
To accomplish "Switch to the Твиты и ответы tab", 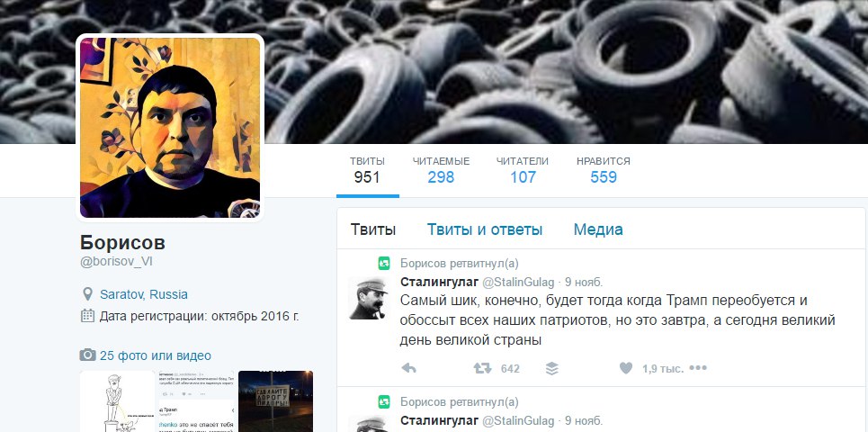I will (x=485, y=229).
